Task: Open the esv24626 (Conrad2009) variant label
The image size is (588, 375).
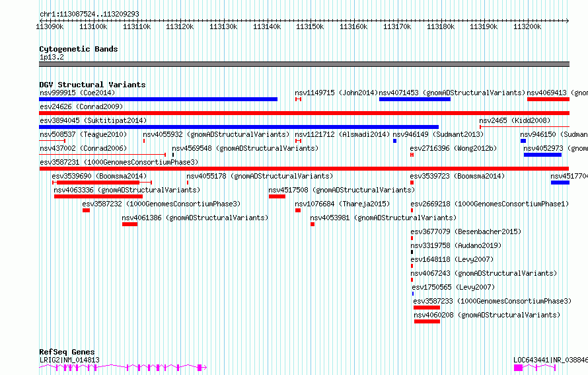Action: pyautogui.click(x=81, y=106)
